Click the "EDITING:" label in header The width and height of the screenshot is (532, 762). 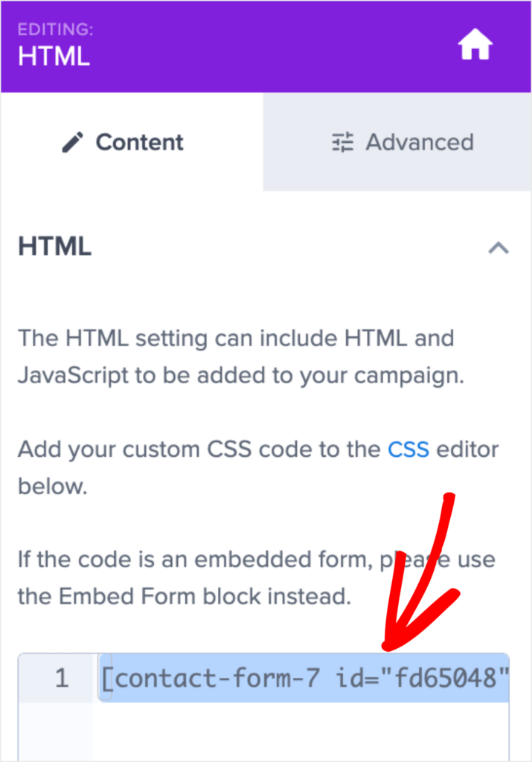click(55, 29)
